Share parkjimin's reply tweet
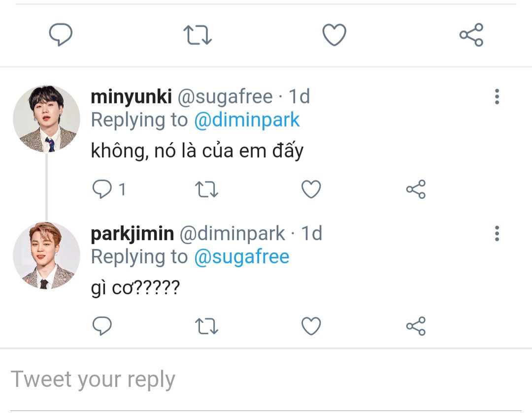Screen dimensions: 532x413 coord(416,326)
